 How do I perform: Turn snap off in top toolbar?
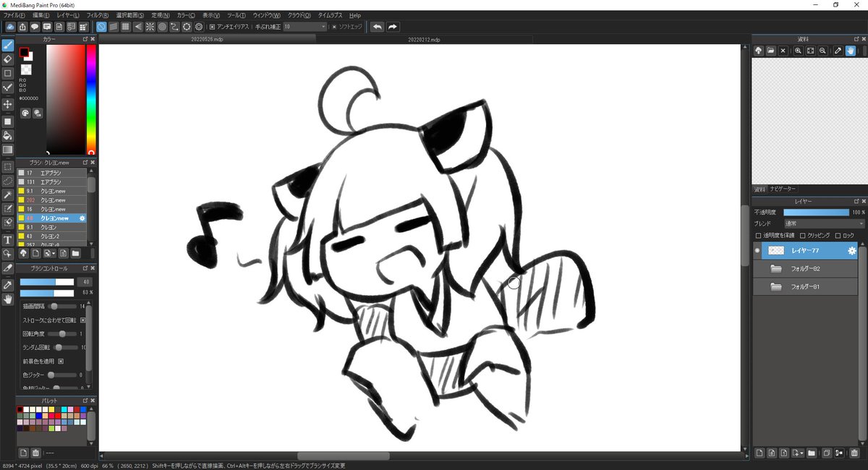tap(101, 27)
